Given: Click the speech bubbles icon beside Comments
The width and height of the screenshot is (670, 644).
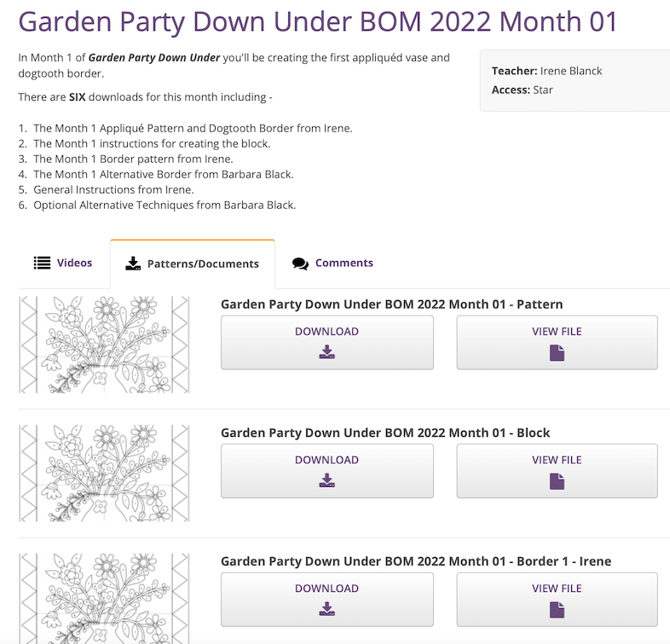Looking at the screenshot, I should 300,264.
